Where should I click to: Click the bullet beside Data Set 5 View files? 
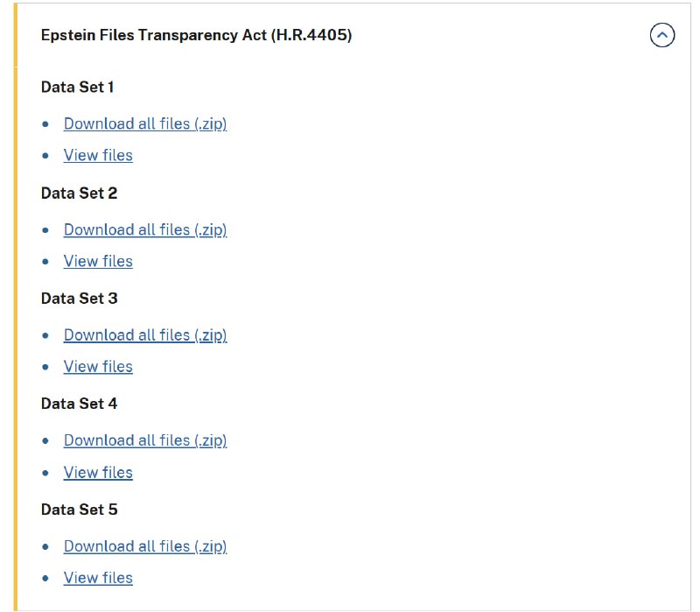(46, 579)
